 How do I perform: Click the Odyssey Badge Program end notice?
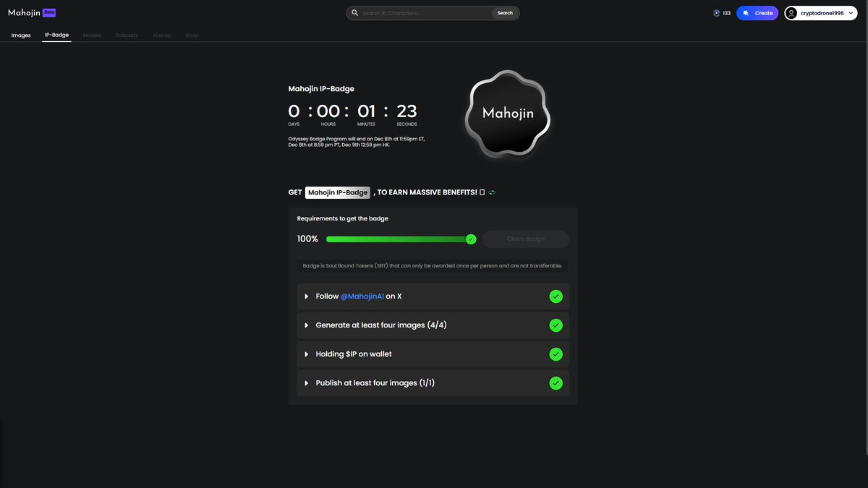[x=357, y=142]
